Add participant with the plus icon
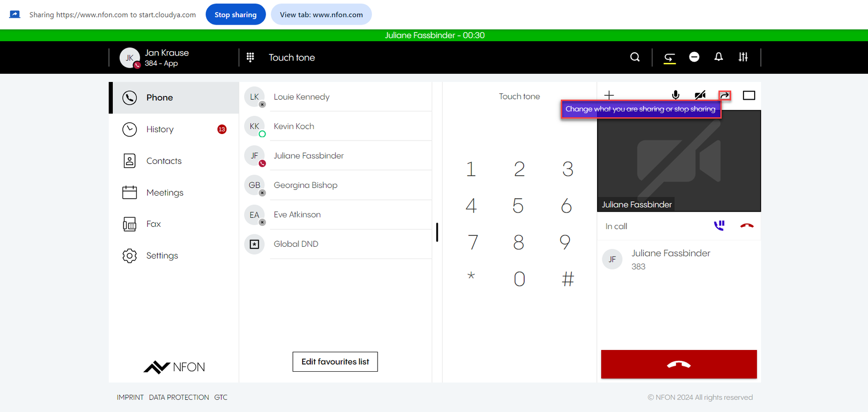Image resolution: width=868 pixels, height=412 pixels. click(609, 95)
